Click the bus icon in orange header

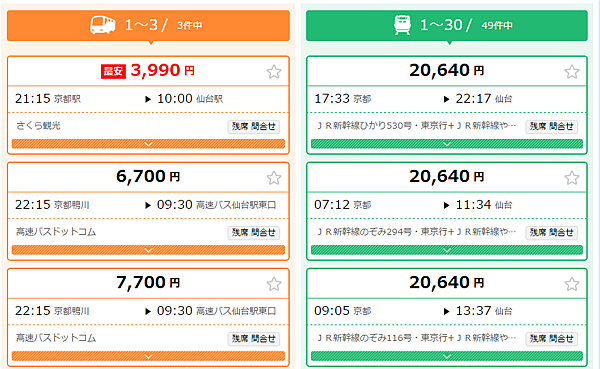(103, 25)
